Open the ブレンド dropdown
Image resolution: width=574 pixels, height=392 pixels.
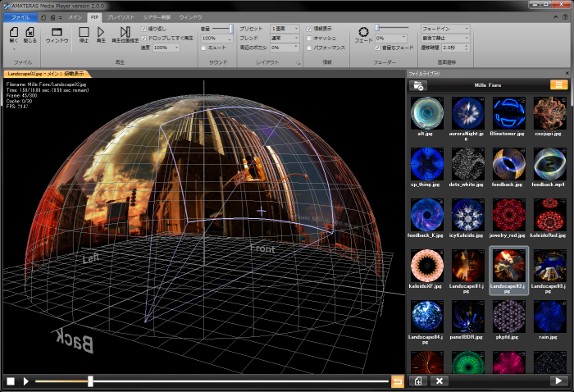pos(285,38)
